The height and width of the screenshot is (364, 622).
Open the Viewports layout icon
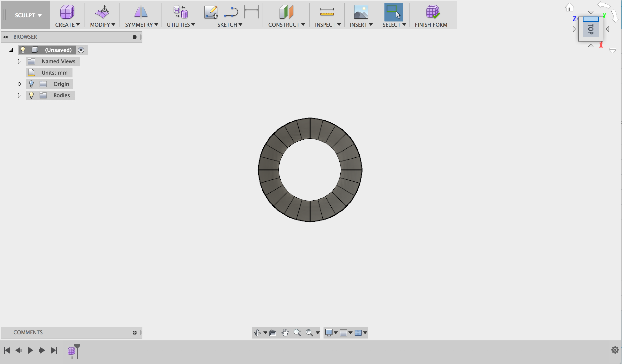coord(358,333)
